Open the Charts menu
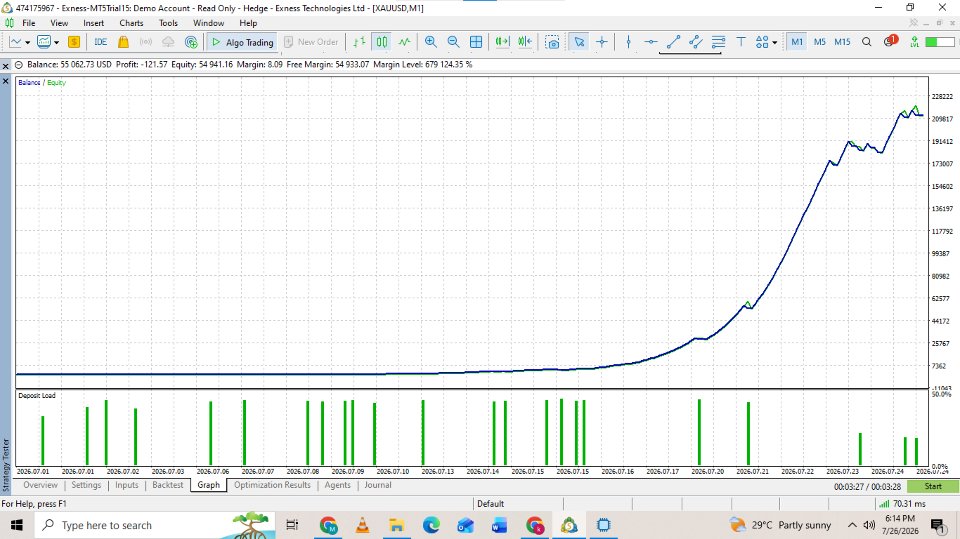 pyautogui.click(x=131, y=23)
